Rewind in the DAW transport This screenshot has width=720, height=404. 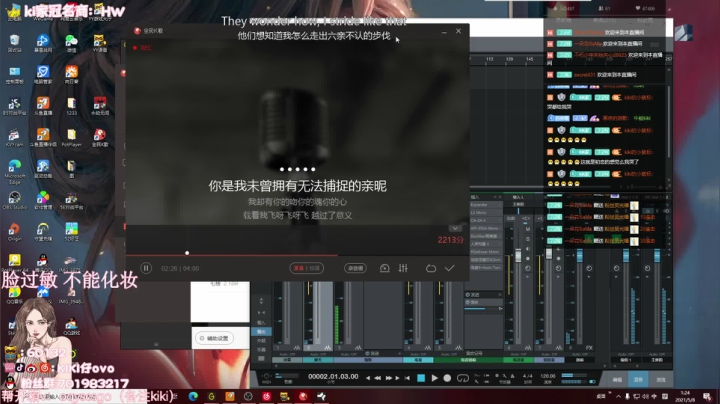(x=377, y=378)
